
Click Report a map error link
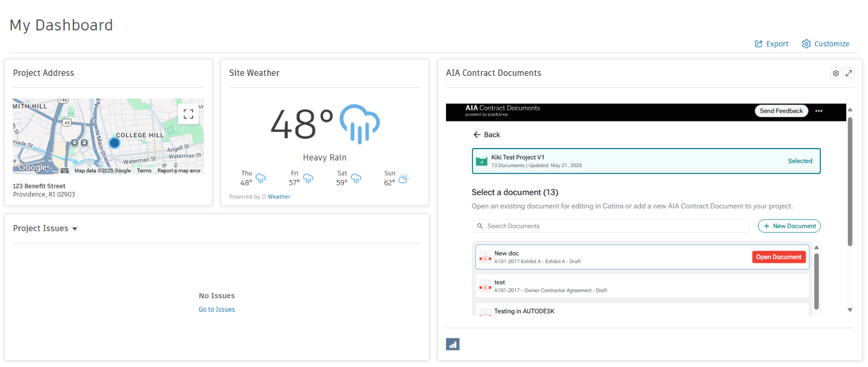[179, 171]
